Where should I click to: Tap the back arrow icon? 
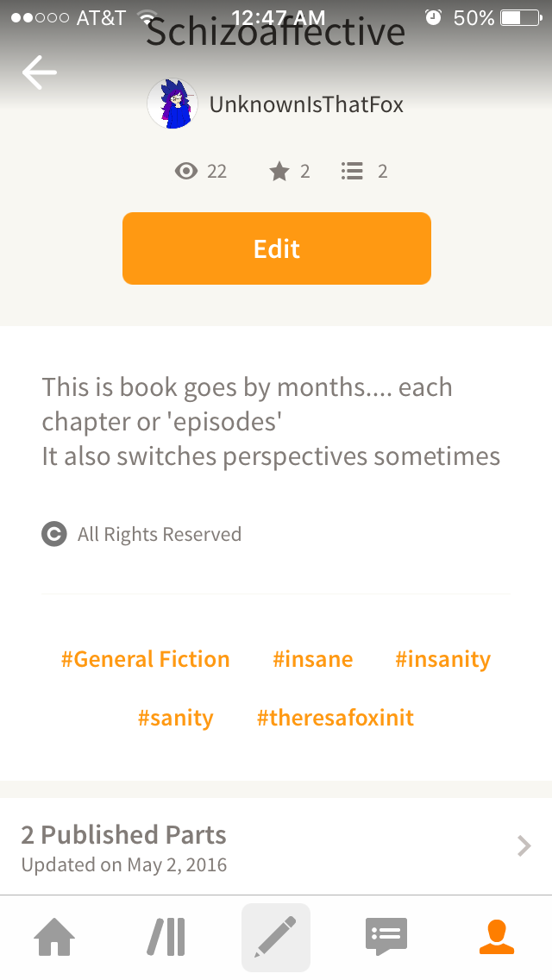(40, 72)
